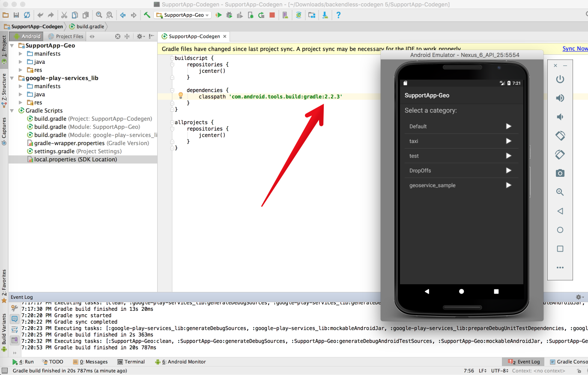Viewport: 588px width, 375px height.
Task: Navigate forward with the right arrow
Action: click(x=134, y=15)
